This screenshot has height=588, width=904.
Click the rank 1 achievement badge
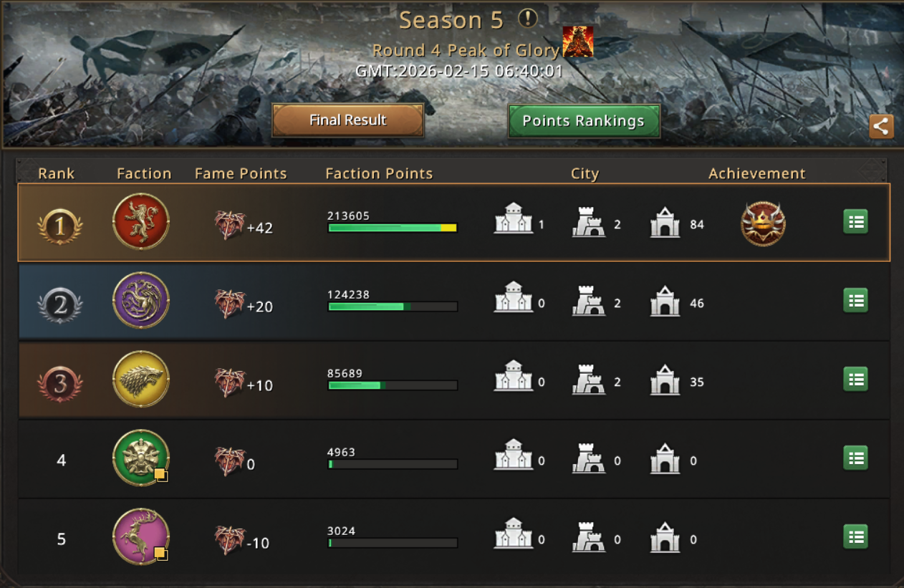[x=763, y=223]
